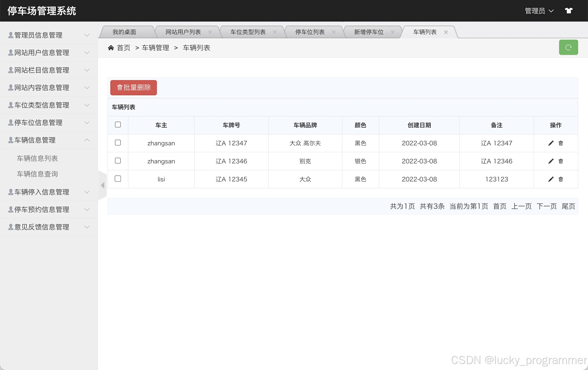Click the t-shirt skin theme icon
588x370 pixels.
tap(569, 11)
